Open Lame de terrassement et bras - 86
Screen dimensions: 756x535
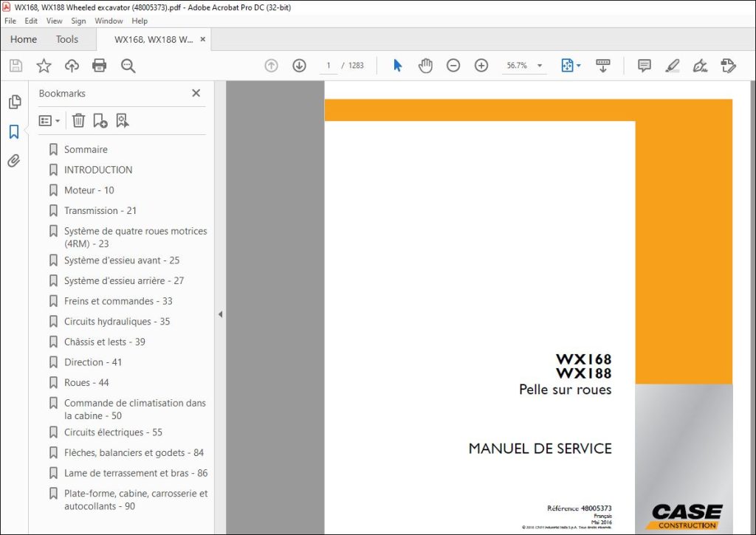[136, 473]
